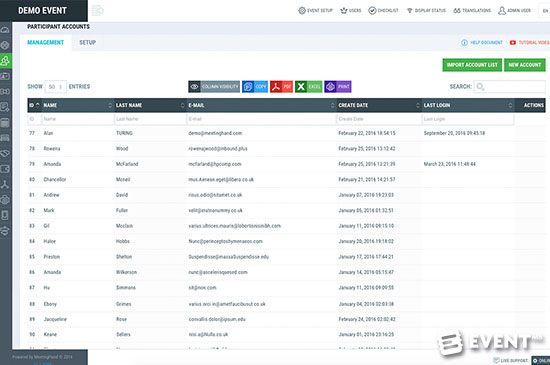The image size is (550, 365).
Task: Click the Create Date filter field
Action: point(379,119)
